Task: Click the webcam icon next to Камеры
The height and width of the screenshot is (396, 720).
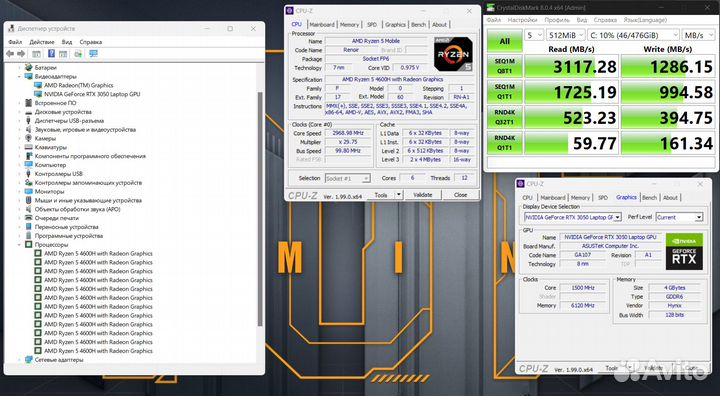Action: tap(28, 138)
